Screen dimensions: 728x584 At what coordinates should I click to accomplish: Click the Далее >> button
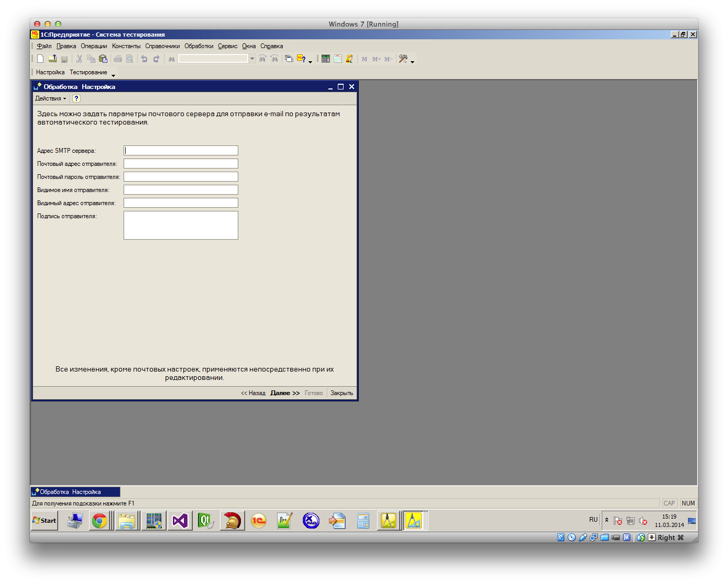pos(285,393)
